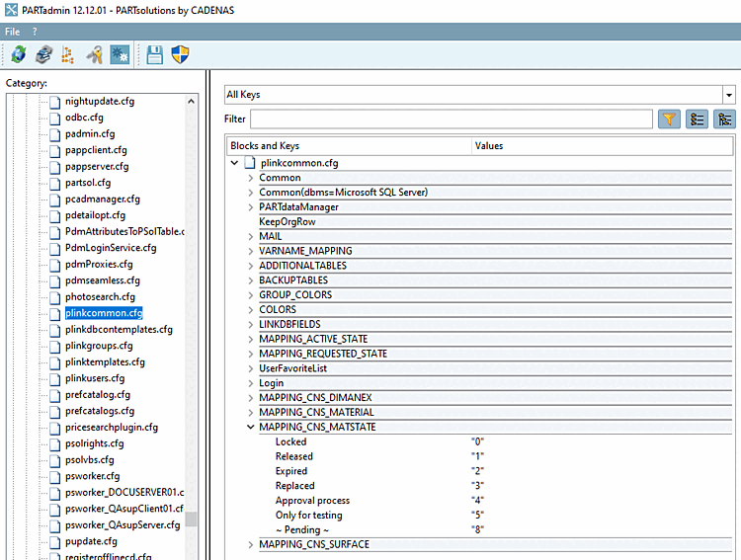Select pricesearchplugin.cfg in category tree
Image resolution: width=741 pixels, height=560 pixels.
(112, 428)
